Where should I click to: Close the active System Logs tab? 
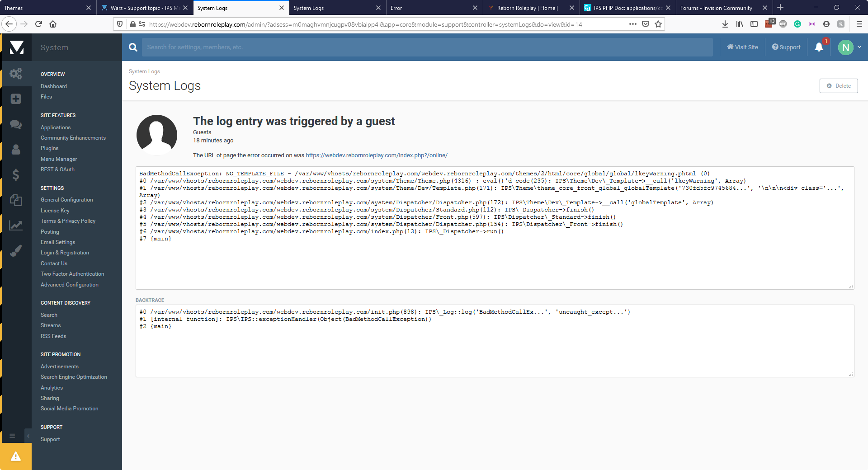pos(282,8)
